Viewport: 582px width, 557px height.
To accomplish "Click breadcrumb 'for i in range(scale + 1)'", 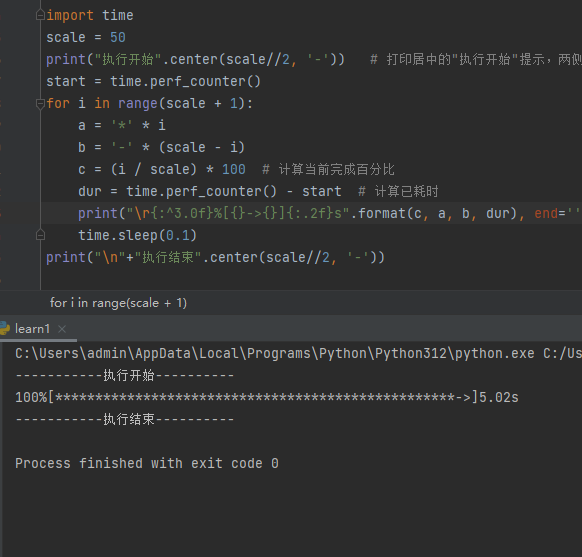I will 118,303.
